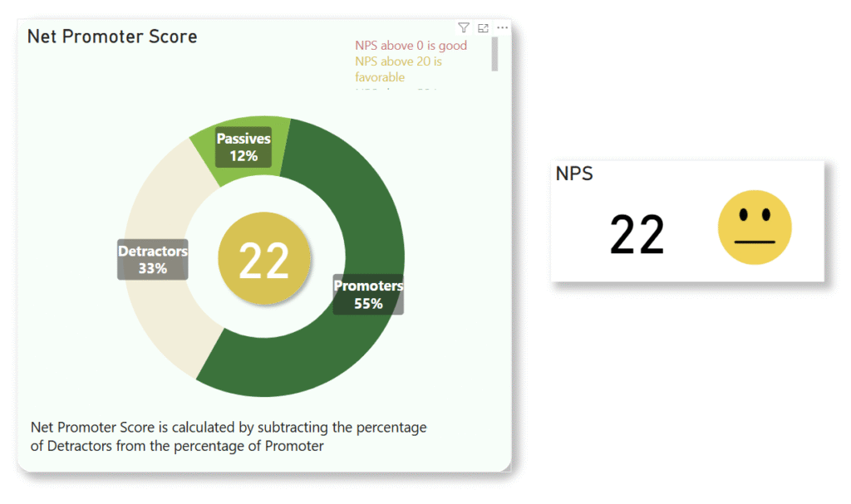Click the Promoters 55% data label
This screenshot has width=851, height=504.
368,295
